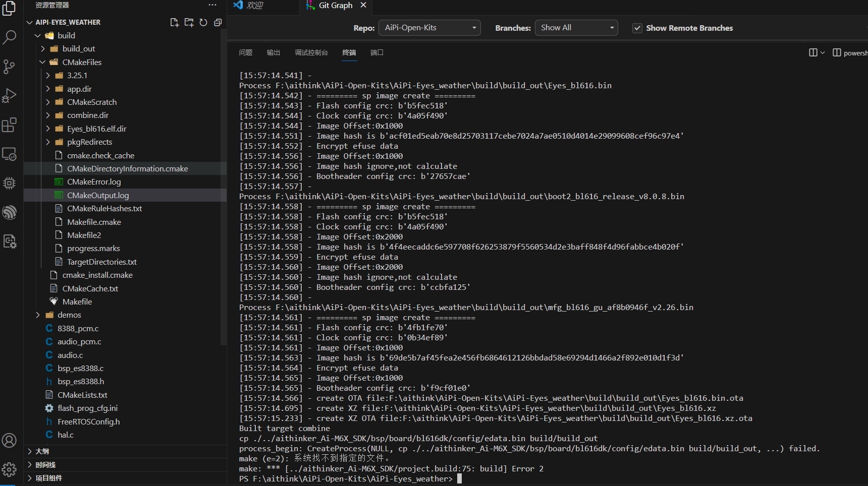Open the Extensions view

(9, 125)
